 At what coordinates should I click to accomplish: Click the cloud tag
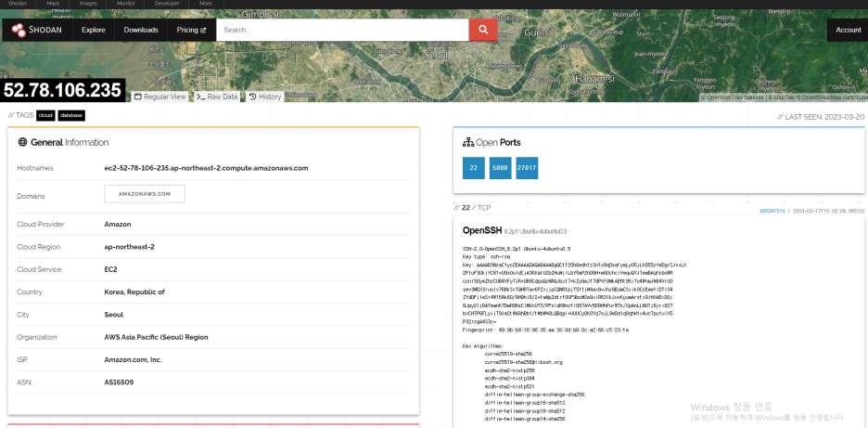pos(45,115)
